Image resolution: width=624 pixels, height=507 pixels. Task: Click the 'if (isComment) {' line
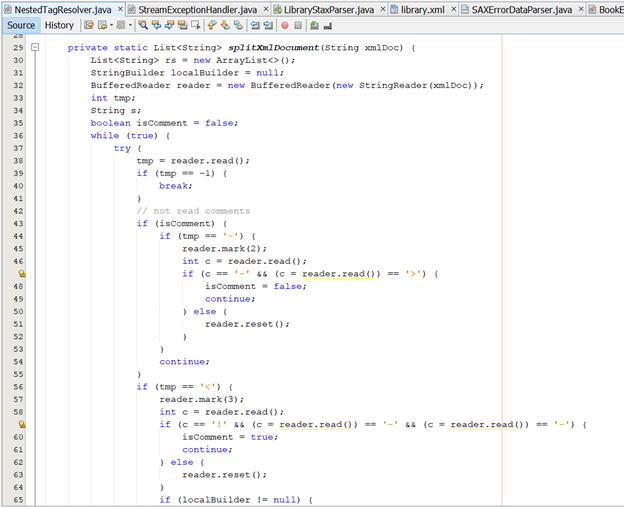182,224
